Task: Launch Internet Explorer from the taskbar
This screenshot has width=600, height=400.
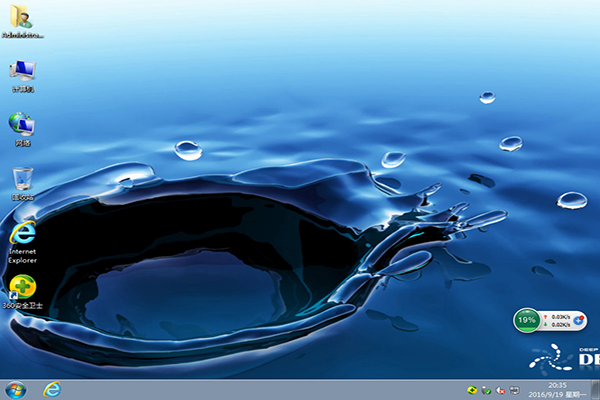Action: click(52, 390)
